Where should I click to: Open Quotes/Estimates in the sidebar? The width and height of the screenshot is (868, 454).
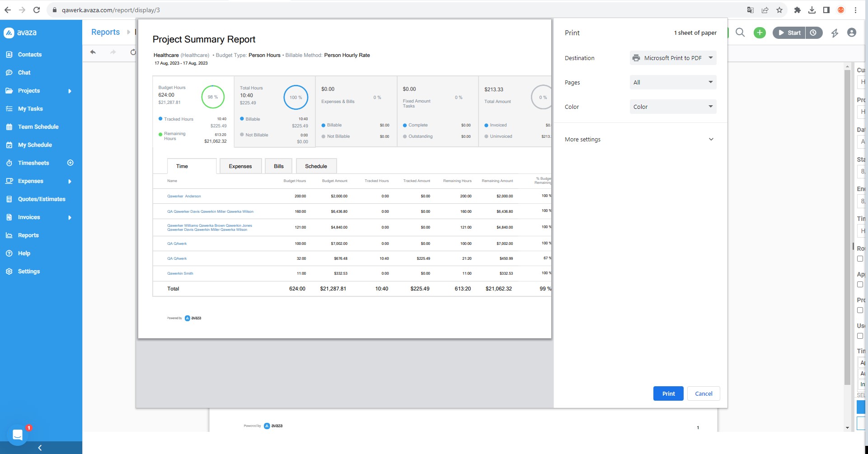[x=42, y=199]
